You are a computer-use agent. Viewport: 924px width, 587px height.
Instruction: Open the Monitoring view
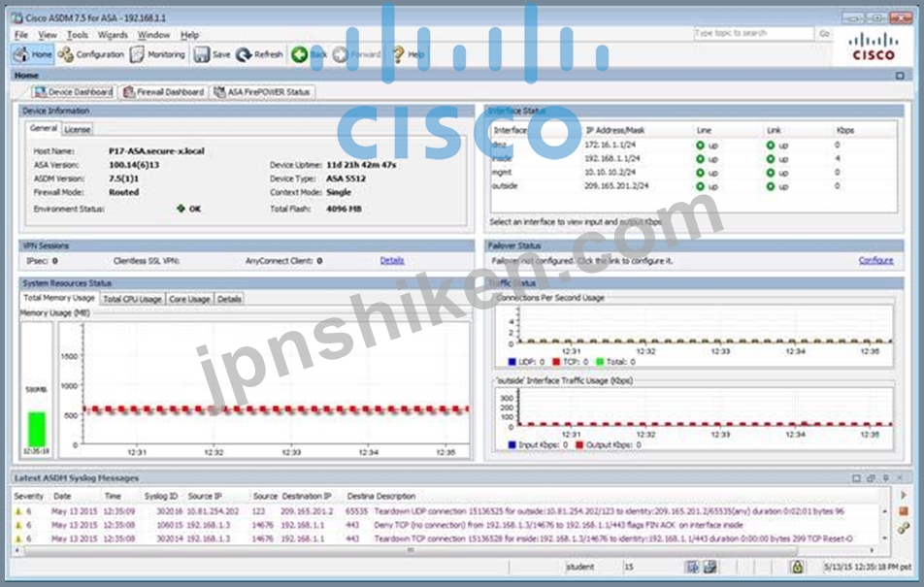pyautogui.click(x=157, y=54)
